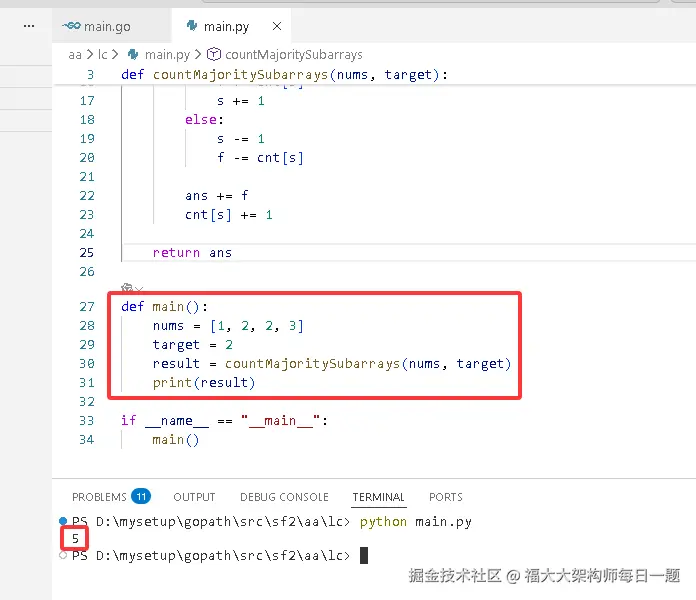Screen dimensions: 696x600
Task: Open the PROBLEMS panel tab
Action: (x=99, y=497)
